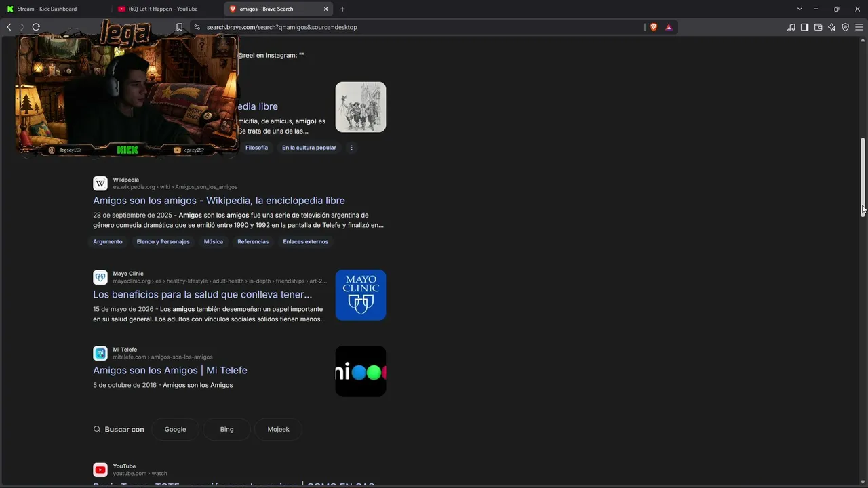Switch to Stream - Kick Dashboard tab
This screenshot has height=488, width=868.
coord(55,9)
